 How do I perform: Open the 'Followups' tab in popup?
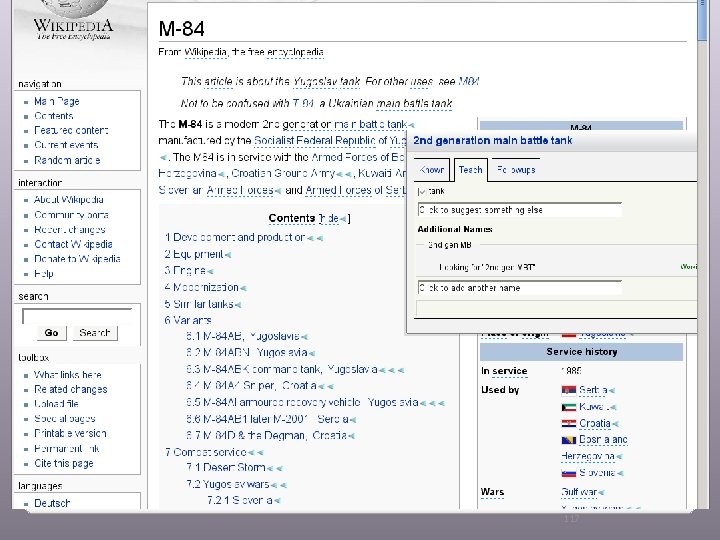pos(516,170)
